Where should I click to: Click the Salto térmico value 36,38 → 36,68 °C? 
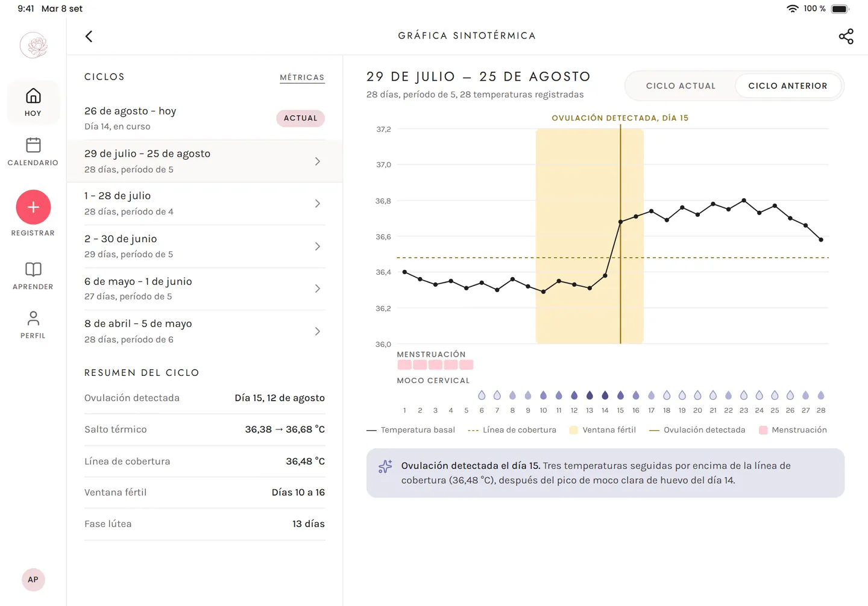(285, 430)
